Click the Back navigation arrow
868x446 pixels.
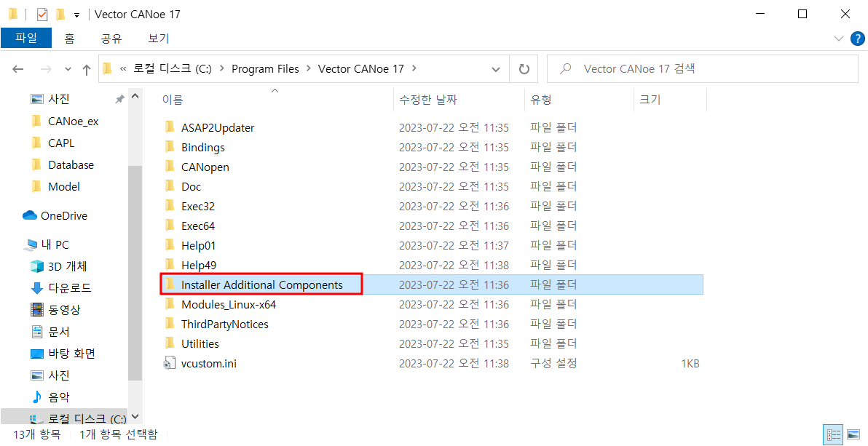[18, 69]
